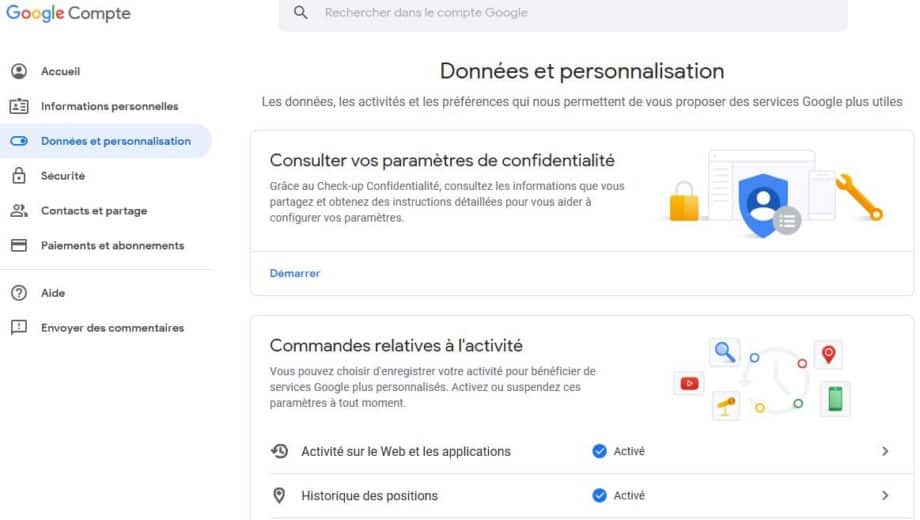
Task: Expand the Activité sur le Web chevron
Action: (885, 451)
